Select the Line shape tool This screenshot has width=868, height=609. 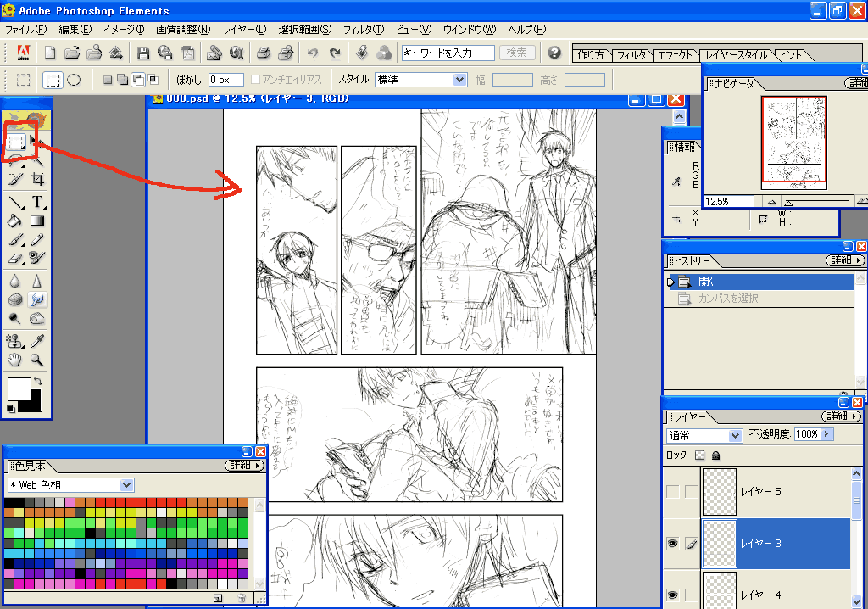pyautogui.click(x=15, y=202)
